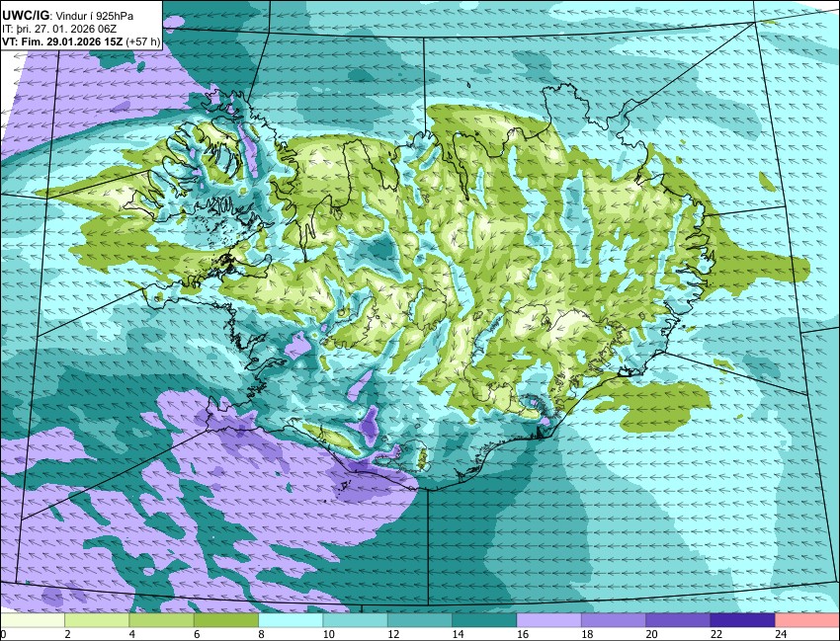Viewport: 840px width, 641px height.
Task: Click the medium purple 18–20 legend swatch
Action: tap(614, 620)
